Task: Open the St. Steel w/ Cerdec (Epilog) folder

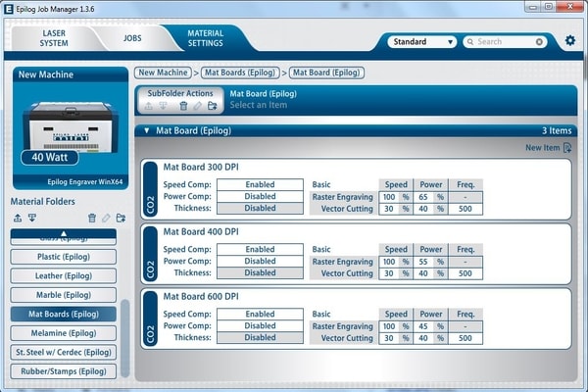Action: click(64, 352)
